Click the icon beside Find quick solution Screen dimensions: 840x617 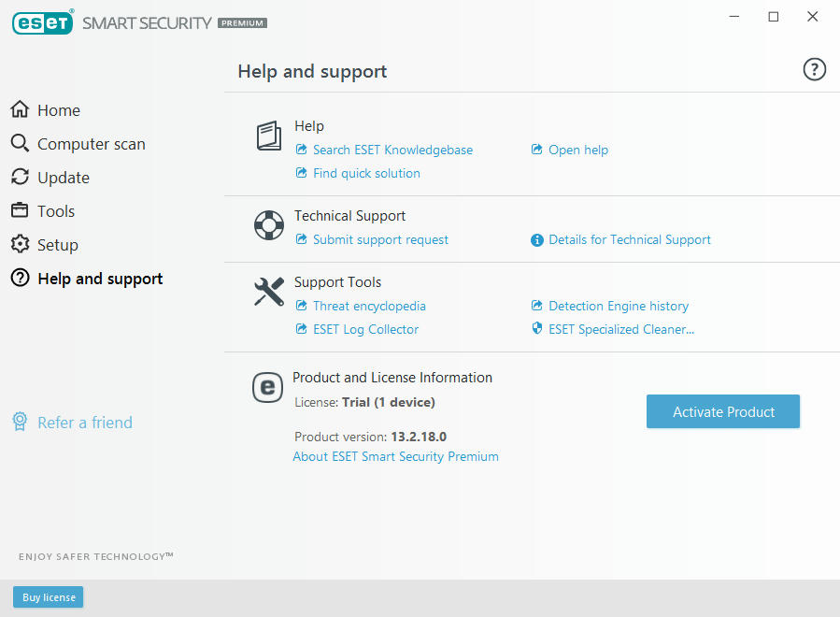pyautogui.click(x=301, y=173)
